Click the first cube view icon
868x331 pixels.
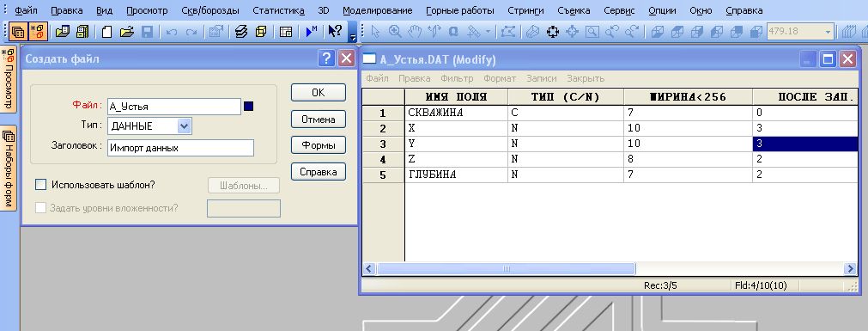pos(657,32)
